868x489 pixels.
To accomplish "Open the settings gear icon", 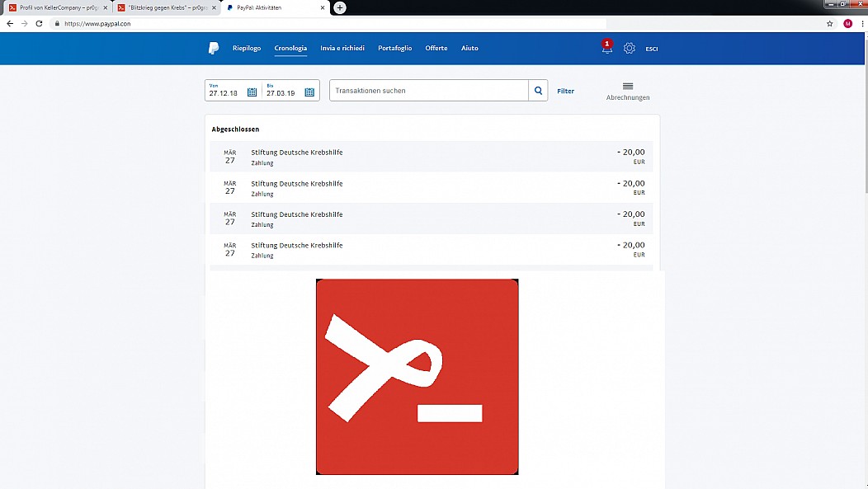I will coord(630,48).
